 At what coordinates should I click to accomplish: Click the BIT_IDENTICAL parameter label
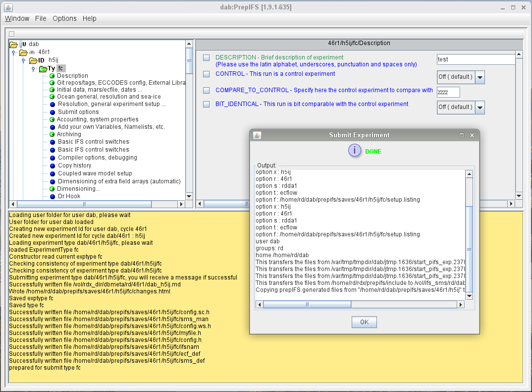click(312, 104)
